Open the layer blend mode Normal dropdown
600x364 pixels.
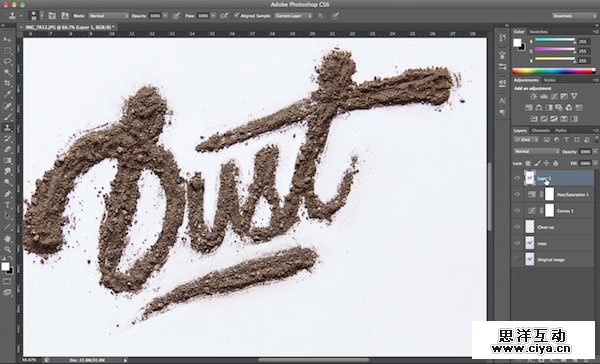(x=536, y=152)
